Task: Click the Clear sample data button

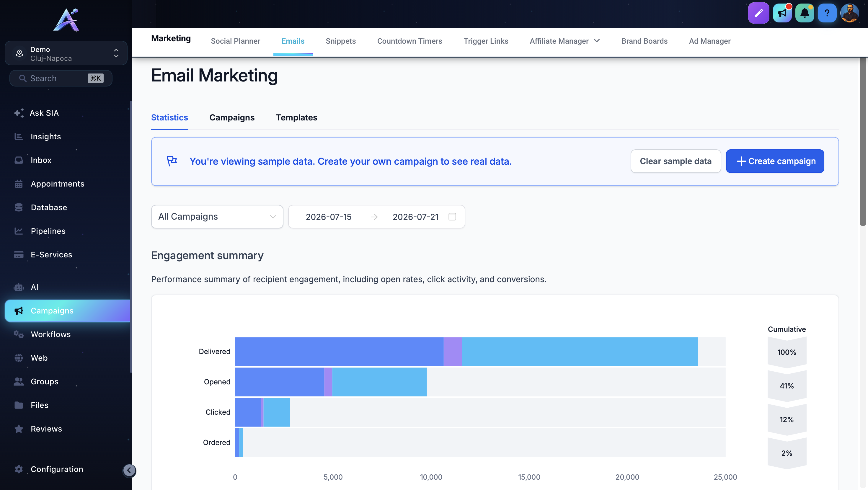Action: tap(676, 161)
